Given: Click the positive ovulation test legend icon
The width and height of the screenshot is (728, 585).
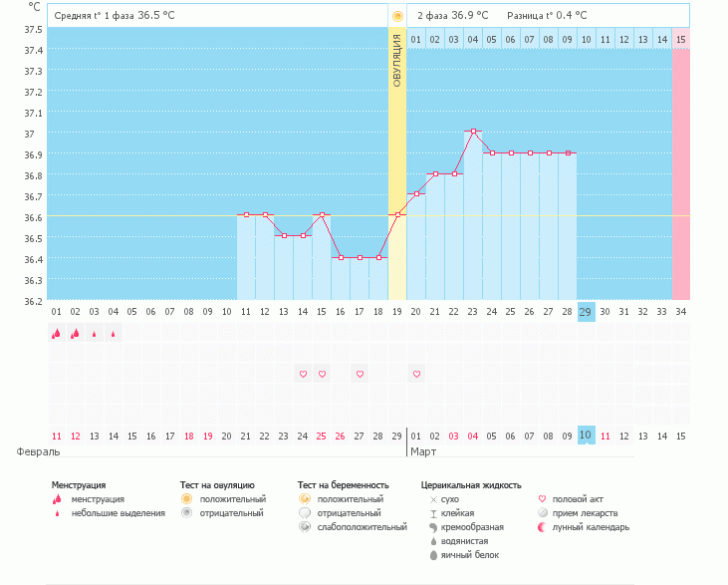Looking at the screenshot, I should tap(186, 498).
